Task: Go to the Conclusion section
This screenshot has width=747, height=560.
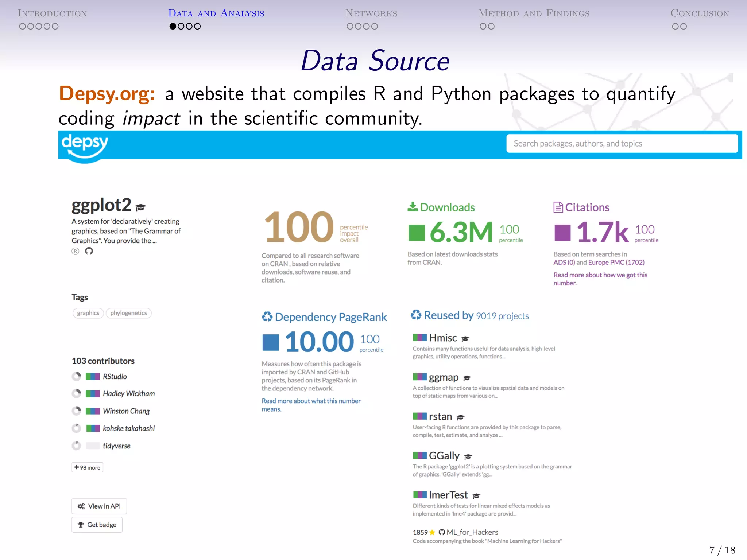Action: [700, 13]
